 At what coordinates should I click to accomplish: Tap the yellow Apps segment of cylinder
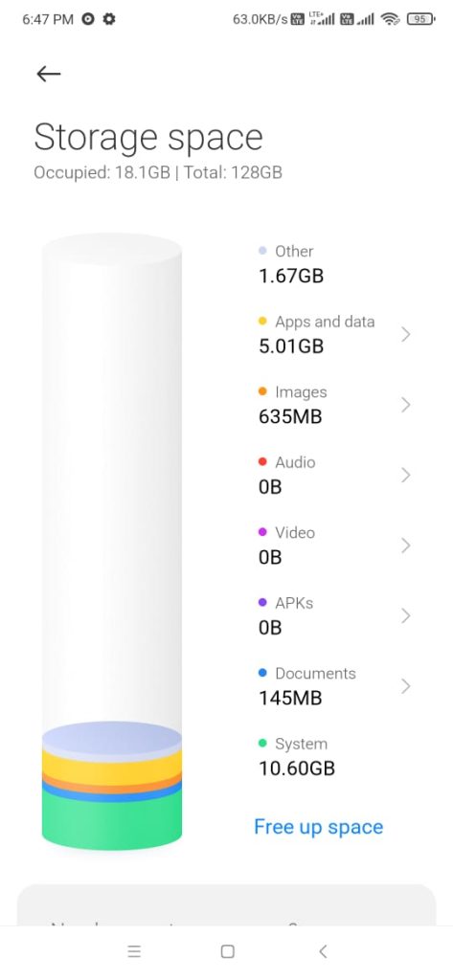(112, 768)
